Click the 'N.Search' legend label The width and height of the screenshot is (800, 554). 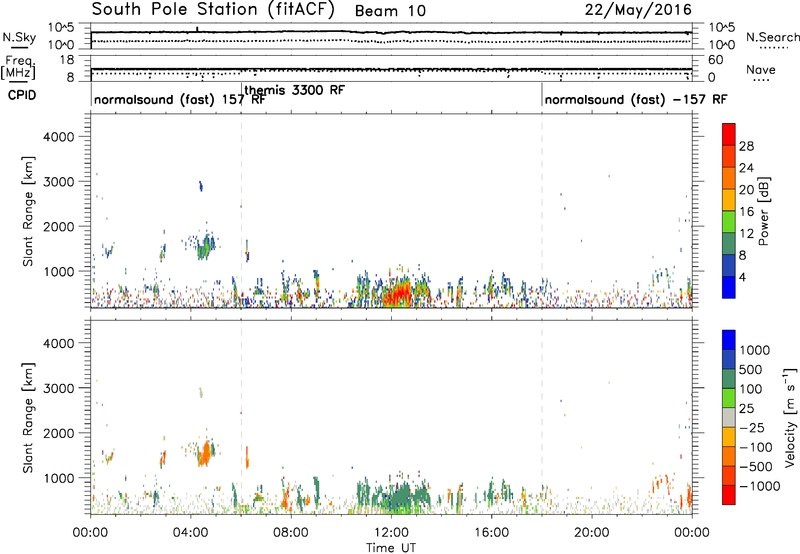(772, 37)
